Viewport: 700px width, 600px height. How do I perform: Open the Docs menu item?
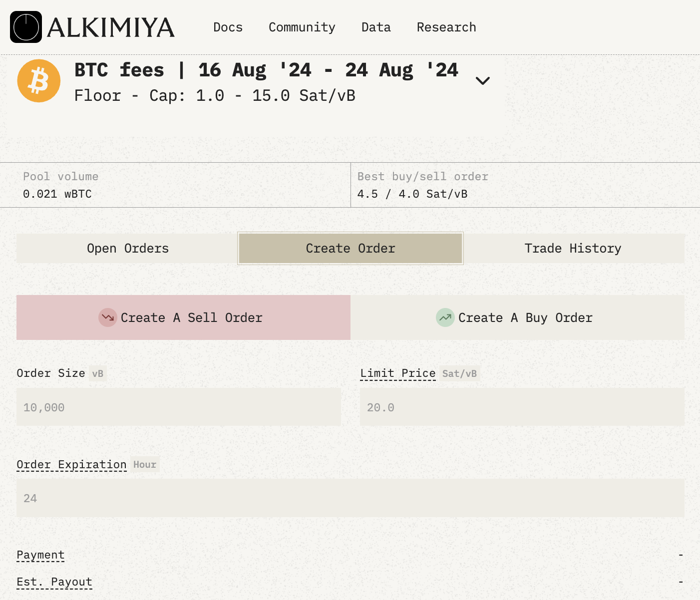click(x=228, y=27)
